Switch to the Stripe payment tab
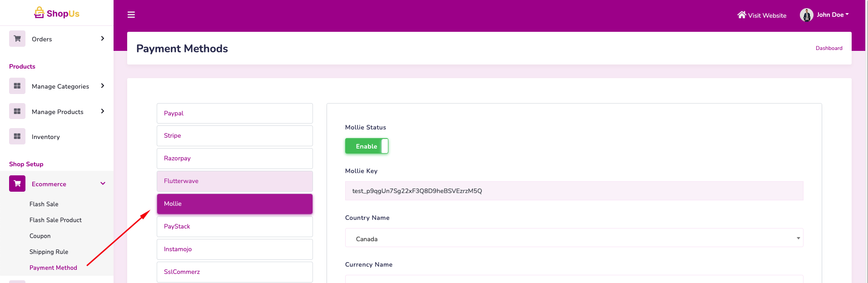Screen dimensions: 868x283 (234, 136)
